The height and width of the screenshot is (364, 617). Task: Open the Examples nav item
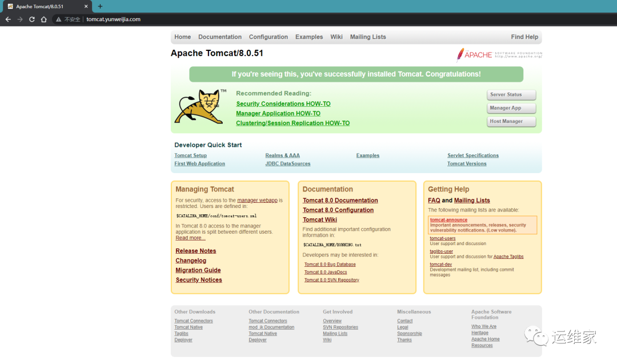[x=309, y=37]
